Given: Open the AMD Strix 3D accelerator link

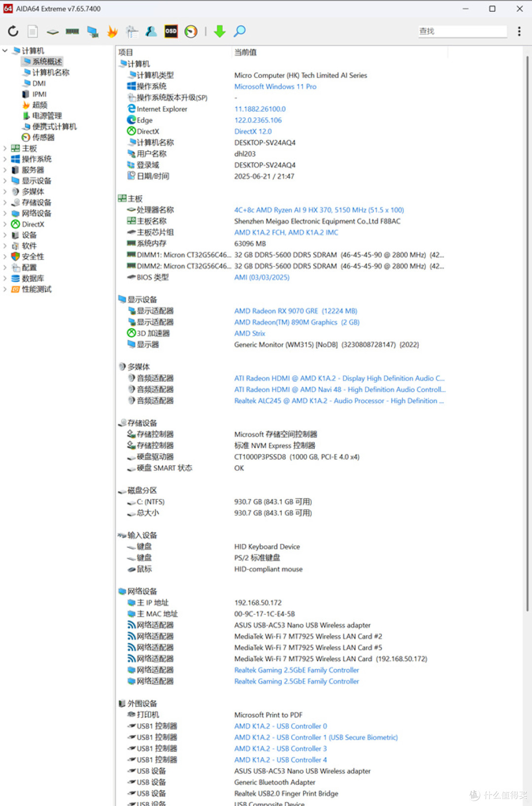Looking at the screenshot, I should click(x=250, y=333).
